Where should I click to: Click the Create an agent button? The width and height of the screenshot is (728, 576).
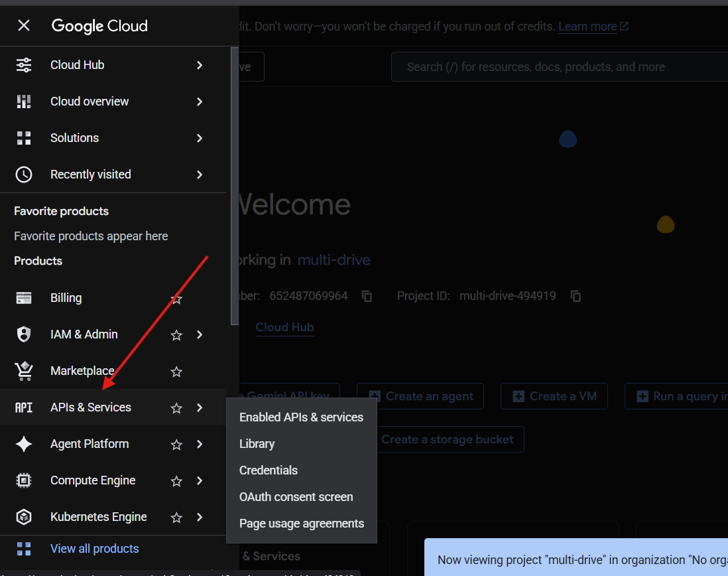(420, 396)
